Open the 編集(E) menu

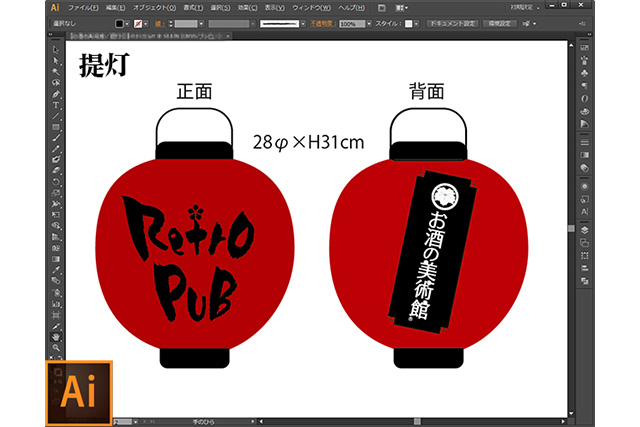coord(116,8)
